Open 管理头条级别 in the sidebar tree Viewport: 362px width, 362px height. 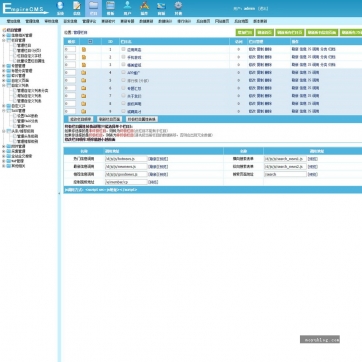coord(27,136)
